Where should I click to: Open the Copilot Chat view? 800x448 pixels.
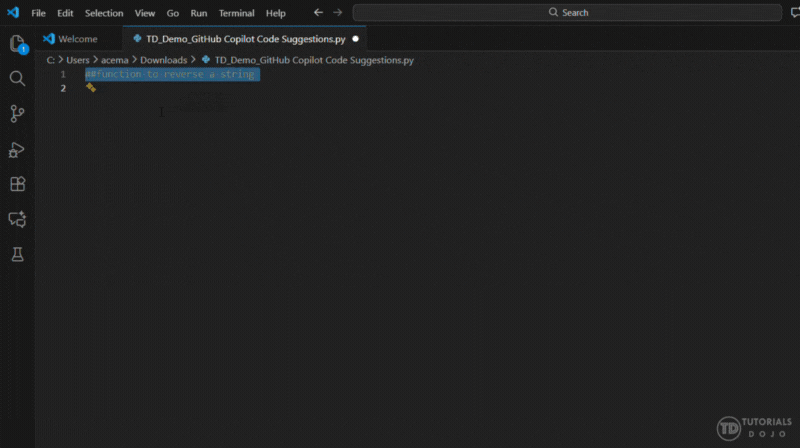click(17, 219)
